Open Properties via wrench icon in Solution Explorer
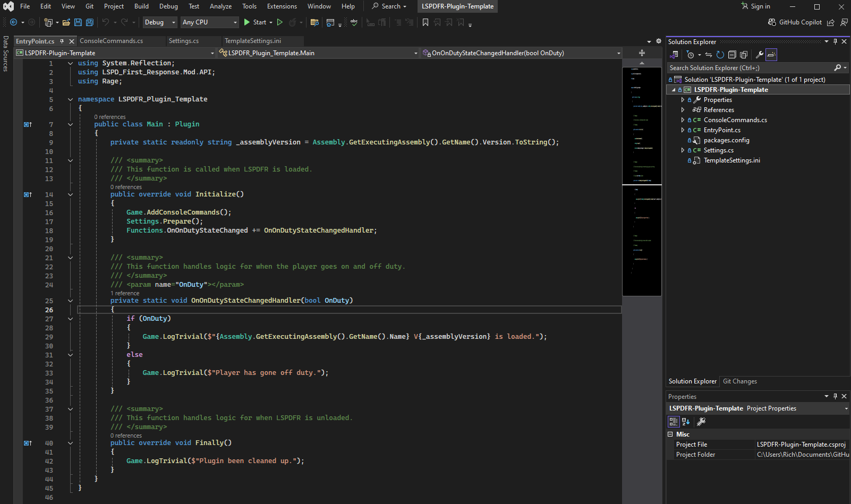The image size is (851, 504). (x=760, y=55)
